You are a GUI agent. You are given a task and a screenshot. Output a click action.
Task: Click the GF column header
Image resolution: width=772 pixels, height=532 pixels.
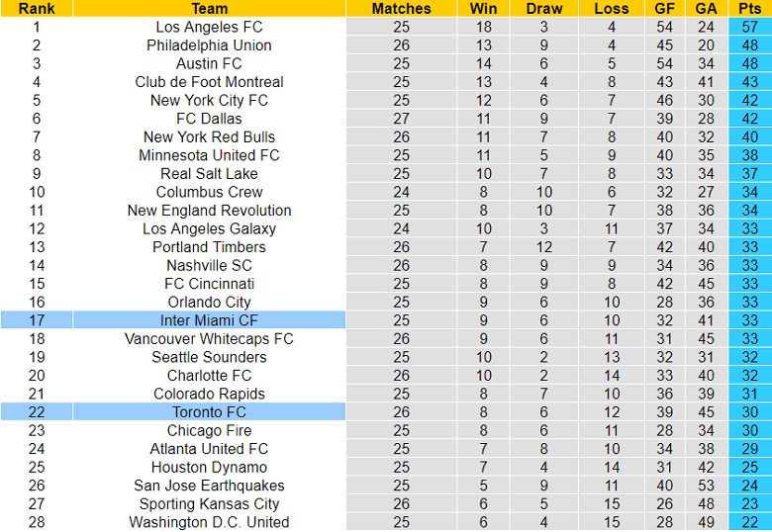point(665,8)
